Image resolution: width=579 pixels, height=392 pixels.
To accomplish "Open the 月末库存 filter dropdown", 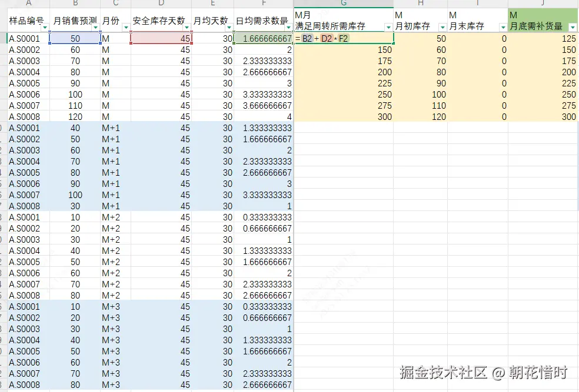I will click(x=503, y=28).
